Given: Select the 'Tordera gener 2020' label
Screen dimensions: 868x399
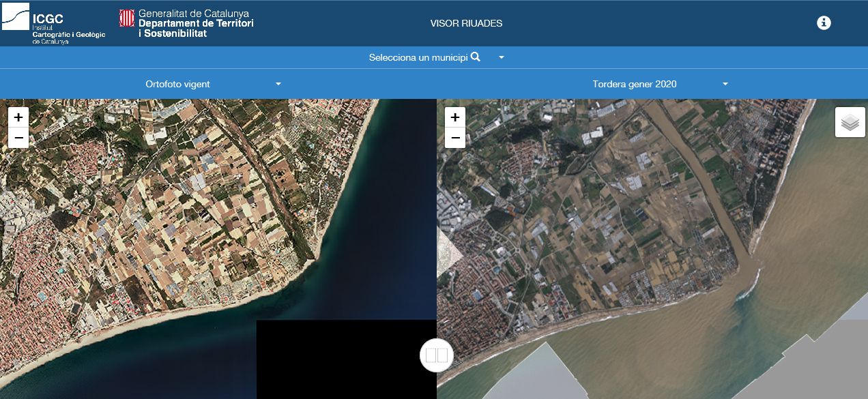Looking at the screenshot, I should [x=635, y=84].
